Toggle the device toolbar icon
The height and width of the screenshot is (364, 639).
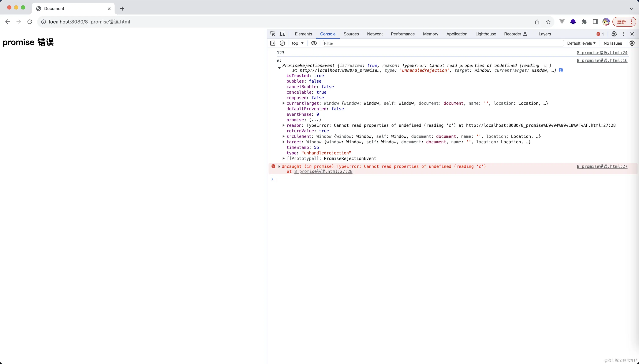283,34
